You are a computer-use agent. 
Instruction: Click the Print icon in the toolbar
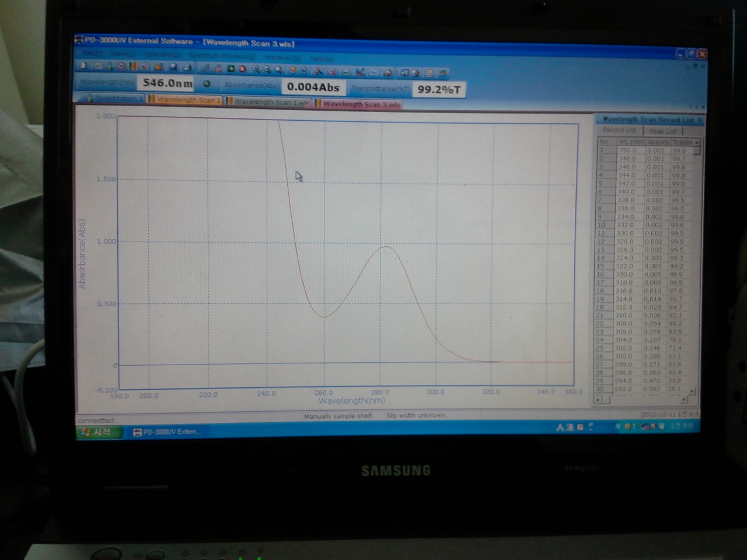(187, 67)
